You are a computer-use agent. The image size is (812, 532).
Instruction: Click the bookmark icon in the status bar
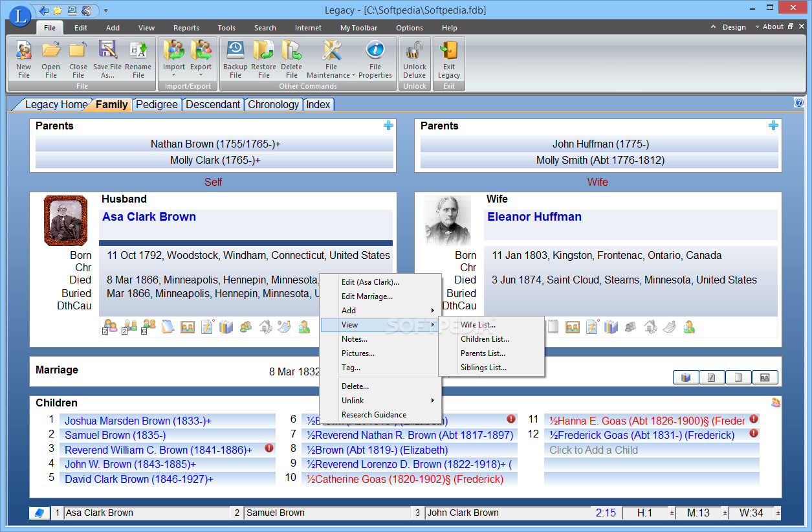[x=39, y=513]
